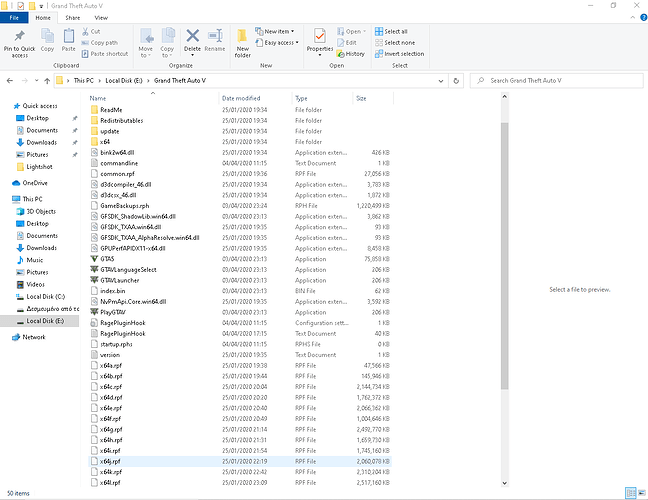The image size is (648, 500).
Task: Expand the address bar history dropdown
Action: (x=441, y=81)
